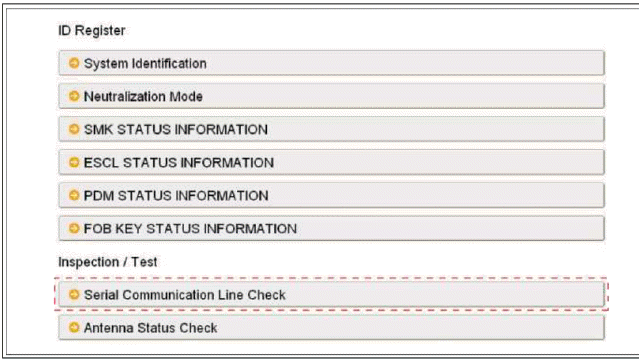The image size is (639, 360).
Task: Select ESCL STATUS INFORMATION row
Action: tap(331, 162)
